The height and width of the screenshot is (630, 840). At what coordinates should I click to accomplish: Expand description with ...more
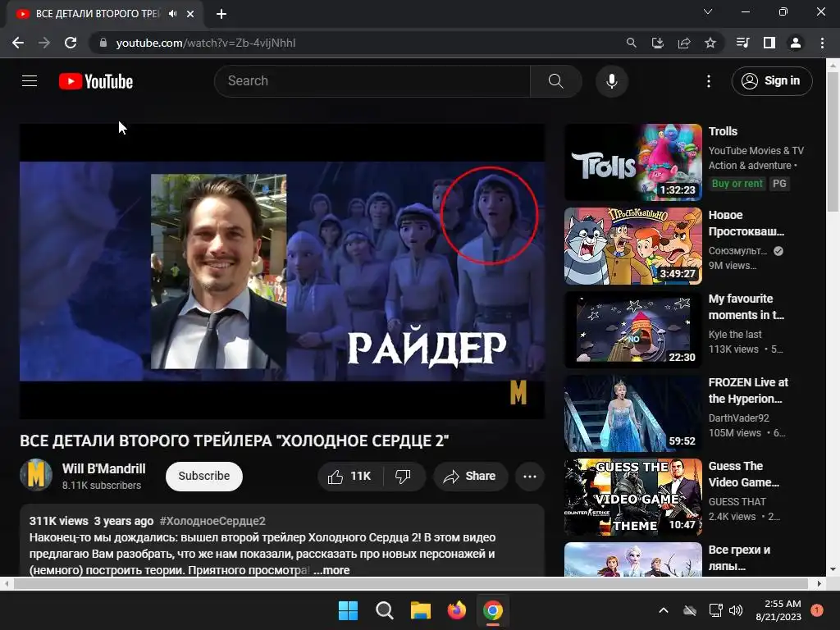click(x=331, y=571)
